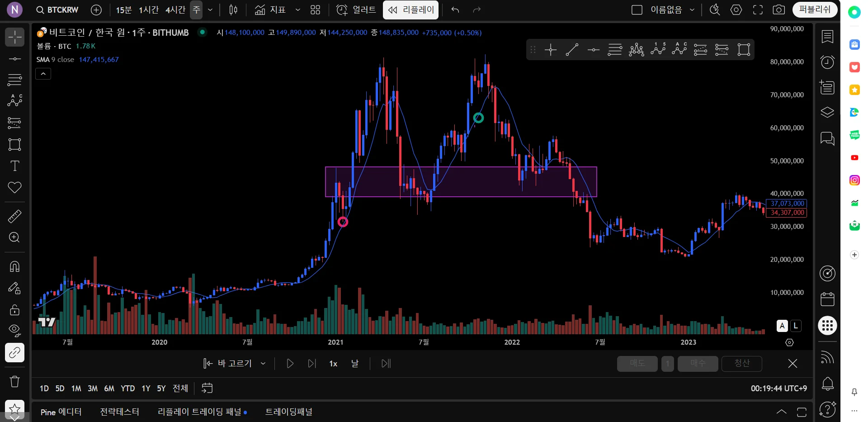Toggle lock all drawings icon
Image resolution: width=868 pixels, height=422 pixels.
coord(14,310)
